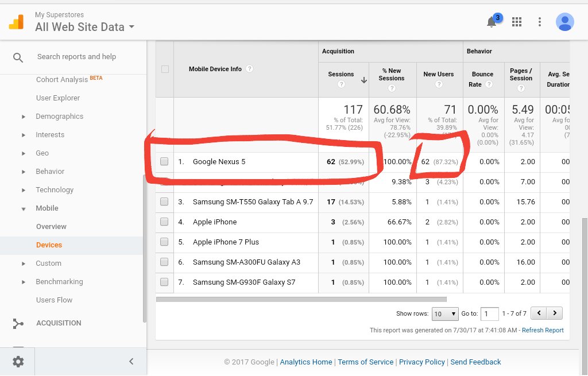Expand the Custom section
Screen dimensions: 588x376
(24, 263)
